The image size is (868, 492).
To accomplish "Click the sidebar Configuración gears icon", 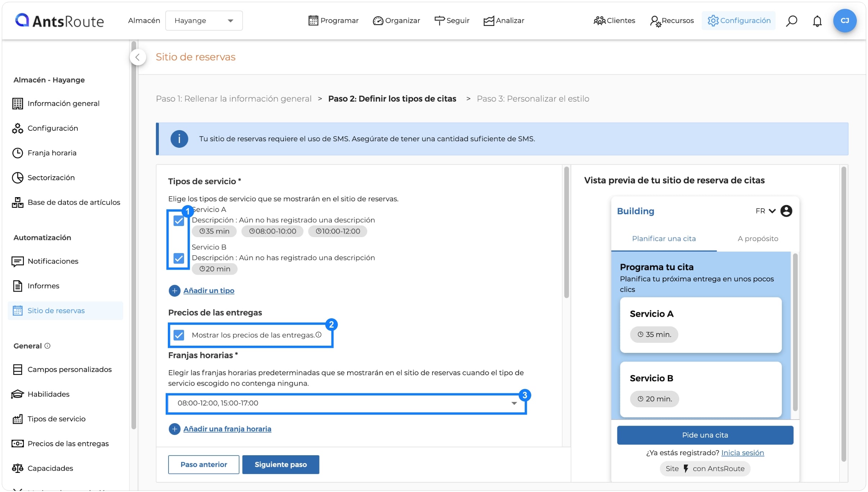I will [x=17, y=128].
